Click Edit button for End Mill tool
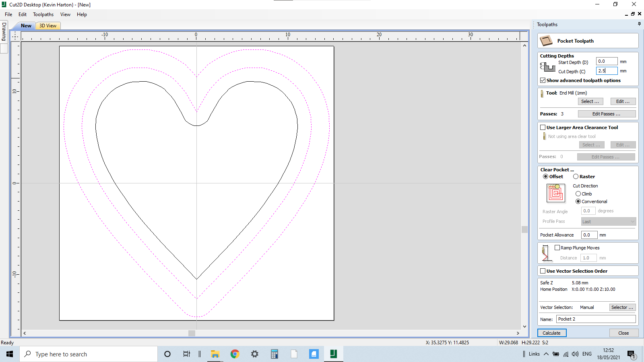The width and height of the screenshot is (644, 362). tap(623, 101)
